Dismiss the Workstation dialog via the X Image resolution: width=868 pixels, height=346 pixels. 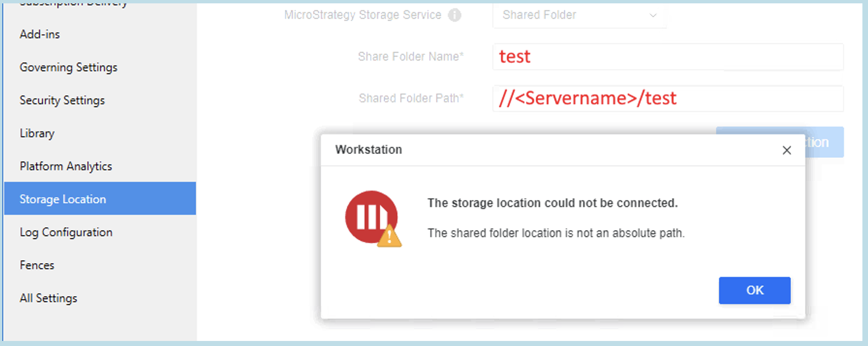tap(786, 150)
